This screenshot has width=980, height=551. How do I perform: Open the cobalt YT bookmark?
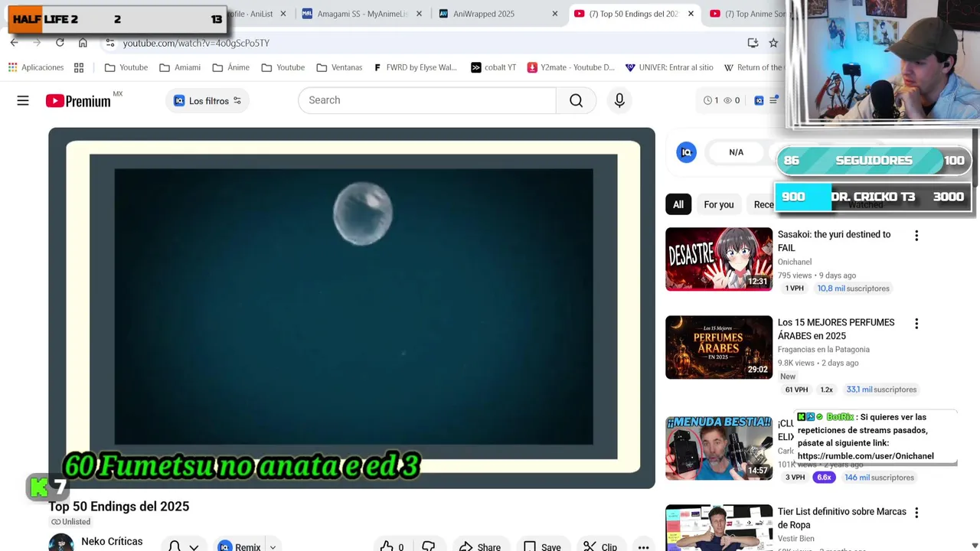coord(493,67)
